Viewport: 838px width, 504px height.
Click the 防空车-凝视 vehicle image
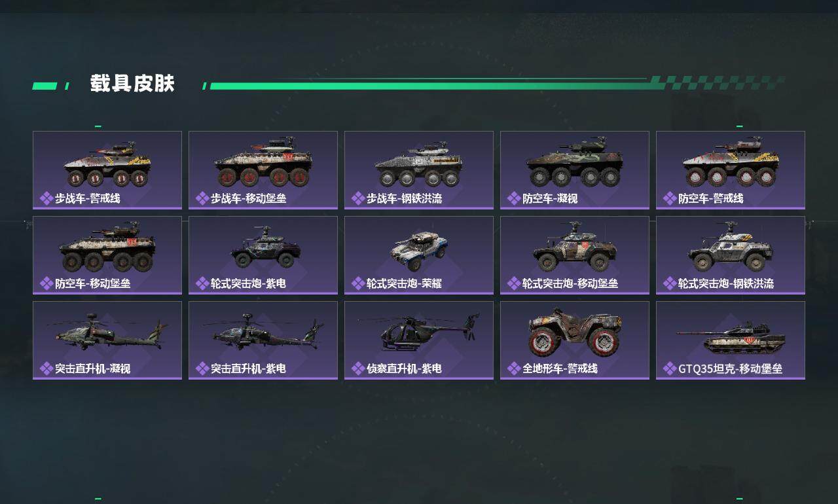point(575,163)
